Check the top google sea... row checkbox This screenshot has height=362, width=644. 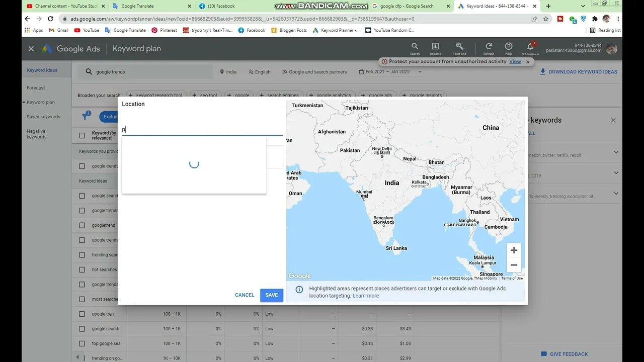click(82, 343)
